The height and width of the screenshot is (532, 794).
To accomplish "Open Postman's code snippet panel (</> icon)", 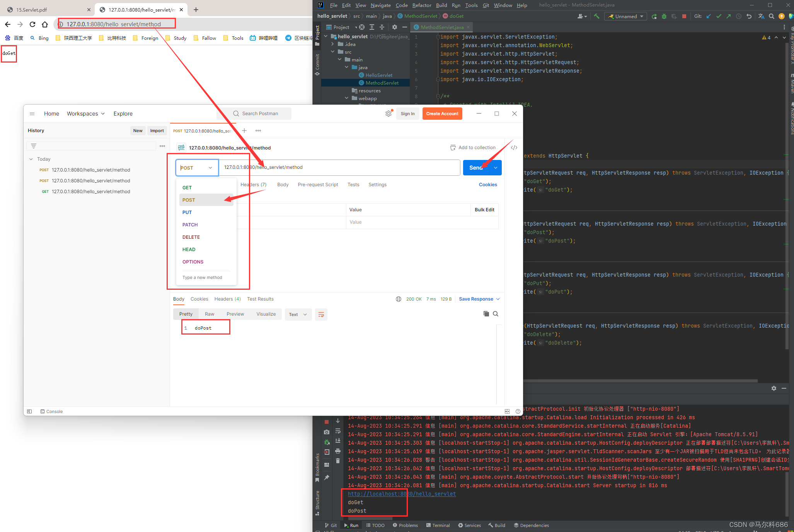I will pos(514,147).
